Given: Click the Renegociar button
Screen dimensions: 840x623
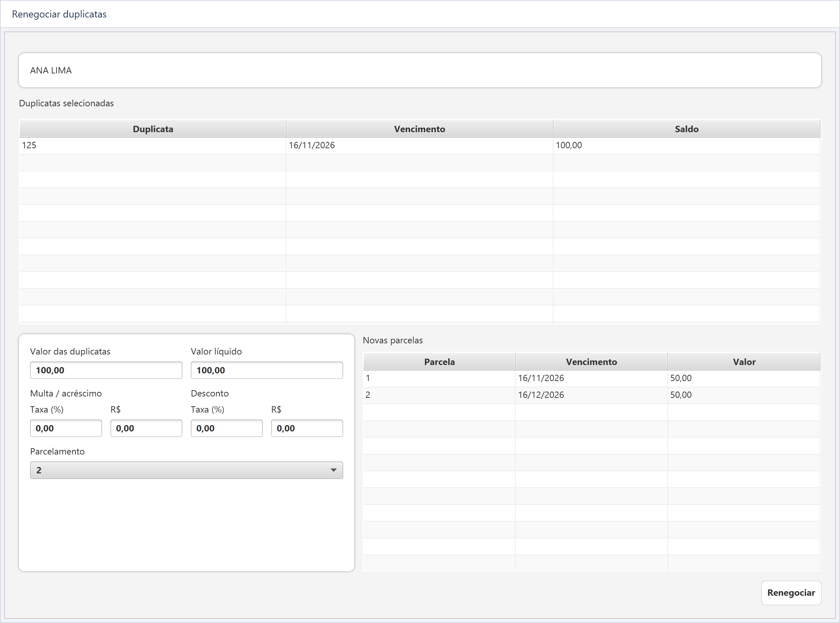Looking at the screenshot, I should coord(791,593).
